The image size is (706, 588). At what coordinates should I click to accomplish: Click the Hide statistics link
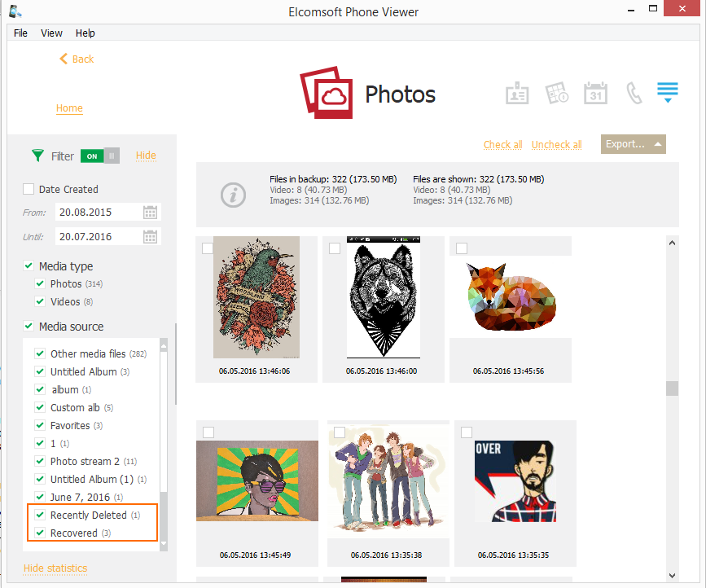point(55,568)
